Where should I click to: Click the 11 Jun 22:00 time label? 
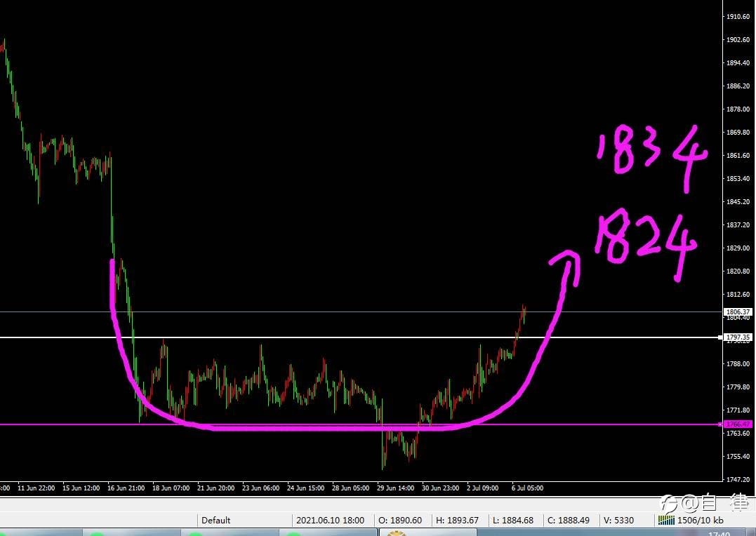(x=37, y=488)
